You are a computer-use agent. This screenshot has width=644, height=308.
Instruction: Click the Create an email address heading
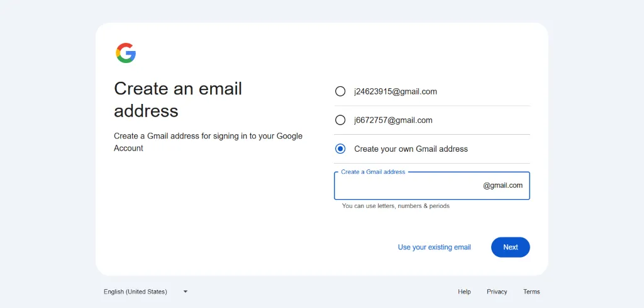(178, 100)
